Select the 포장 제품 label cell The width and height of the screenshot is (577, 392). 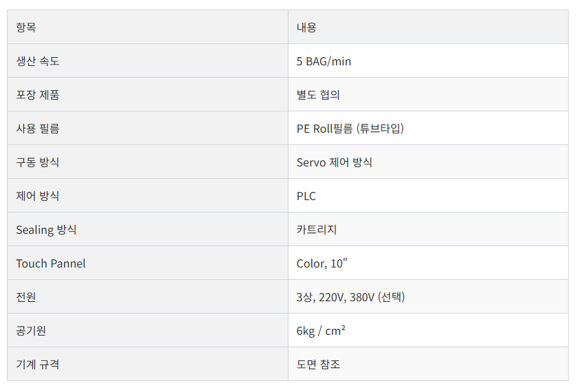[x=147, y=94]
